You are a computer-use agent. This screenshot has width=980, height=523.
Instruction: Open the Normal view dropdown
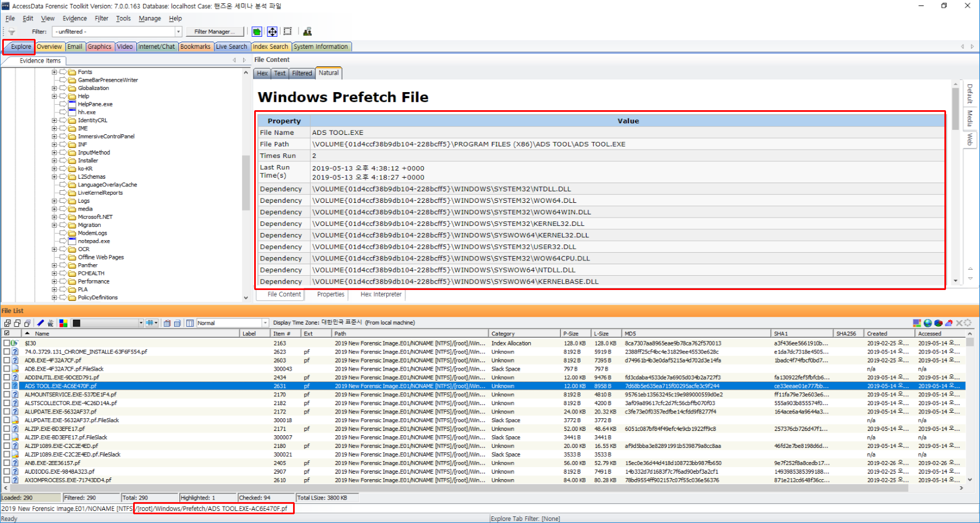click(x=265, y=323)
